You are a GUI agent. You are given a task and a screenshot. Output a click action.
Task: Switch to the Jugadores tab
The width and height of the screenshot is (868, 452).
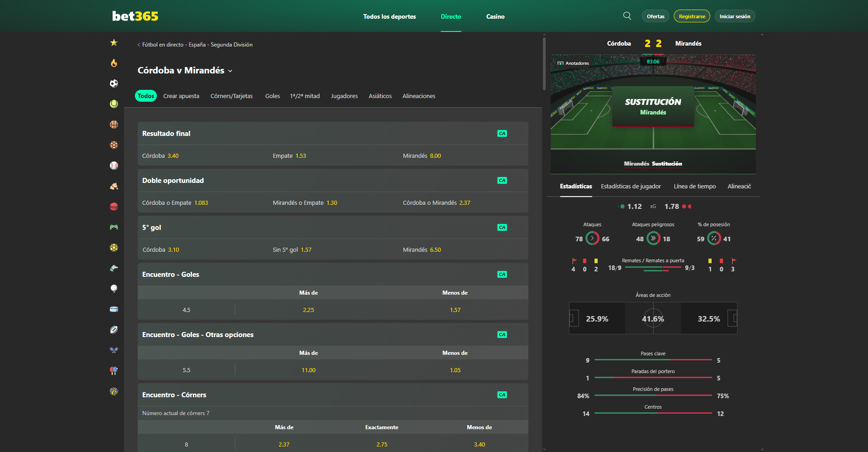tap(344, 96)
